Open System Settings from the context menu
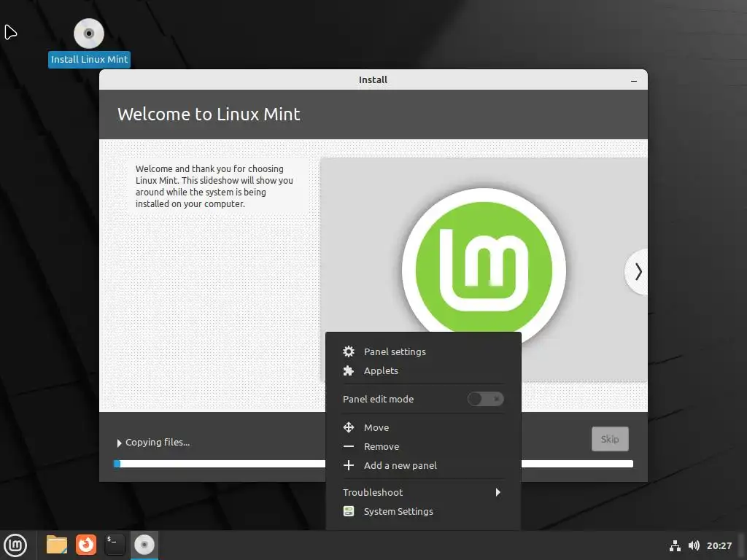 tap(423, 511)
